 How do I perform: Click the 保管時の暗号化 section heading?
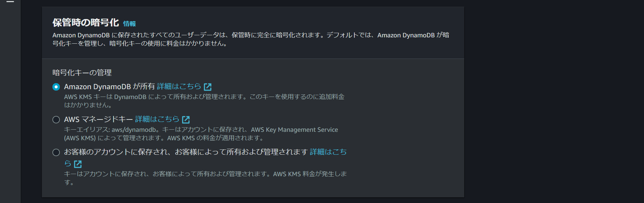point(86,23)
